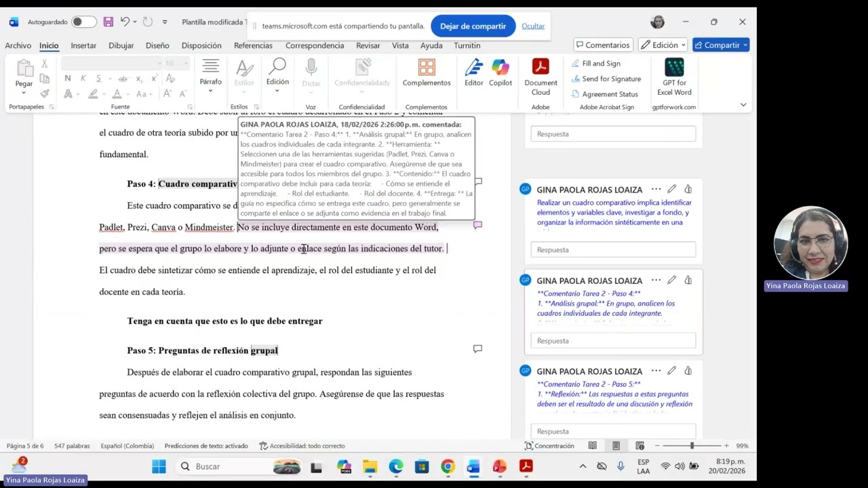This screenshot has height=488, width=868.
Task: Launch GPT for Excel Word
Action: coord(674,68)
